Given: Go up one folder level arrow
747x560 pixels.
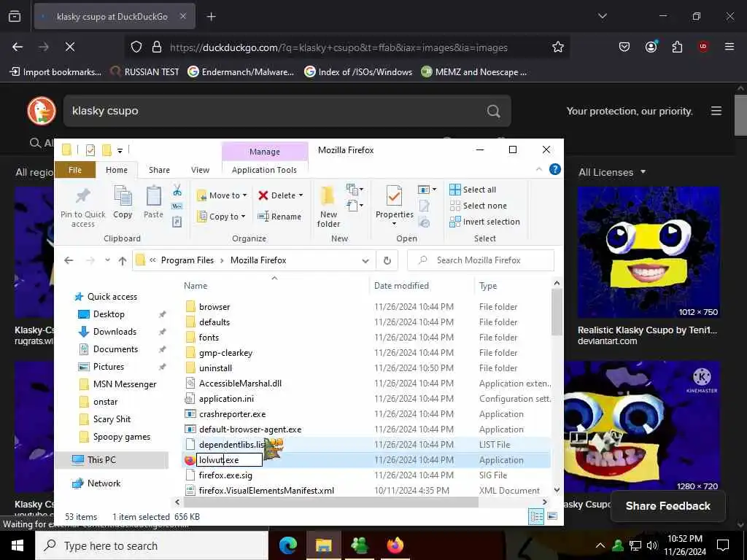Looking at the screenshot, I should (123, 260).
